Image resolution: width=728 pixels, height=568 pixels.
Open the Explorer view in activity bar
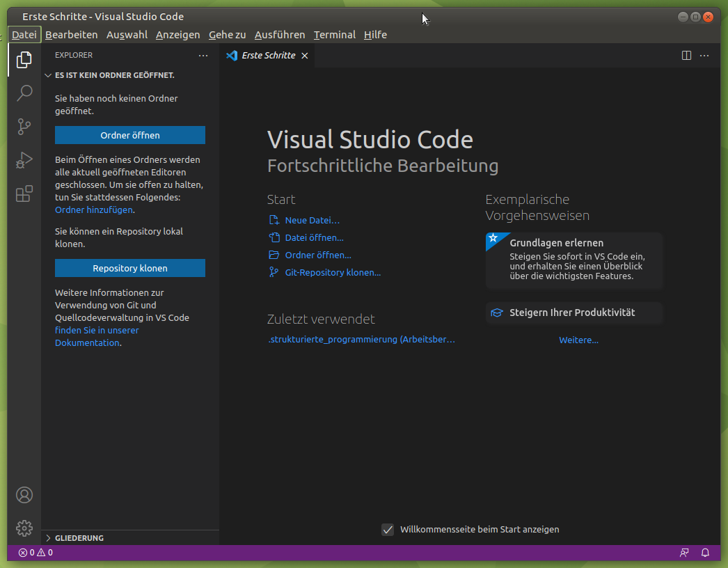coord(24,60)
